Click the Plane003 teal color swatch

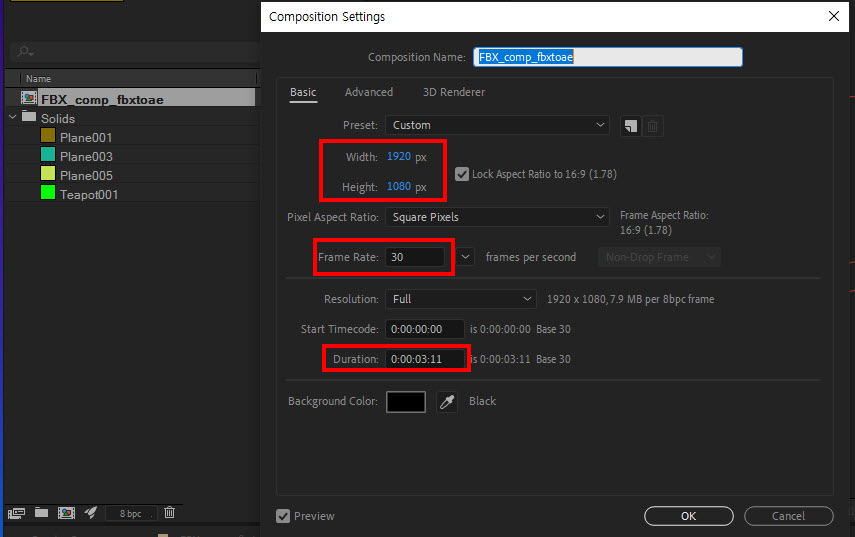pyautogui.click(x=48, y=154)
